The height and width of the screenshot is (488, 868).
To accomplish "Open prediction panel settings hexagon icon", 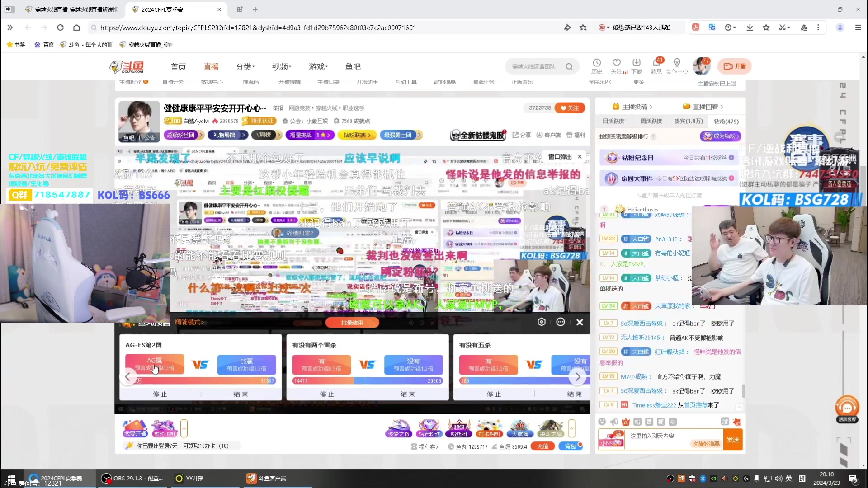I will pos(542,322).
